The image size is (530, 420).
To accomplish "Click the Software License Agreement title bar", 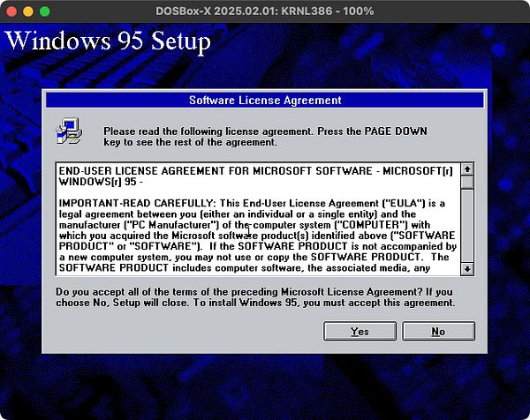I will [x=265, y=101].
